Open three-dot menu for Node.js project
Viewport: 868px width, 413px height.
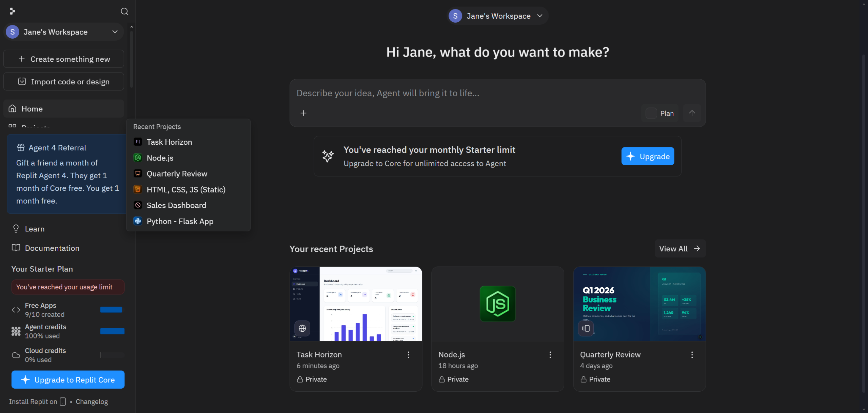coord(550,355)
